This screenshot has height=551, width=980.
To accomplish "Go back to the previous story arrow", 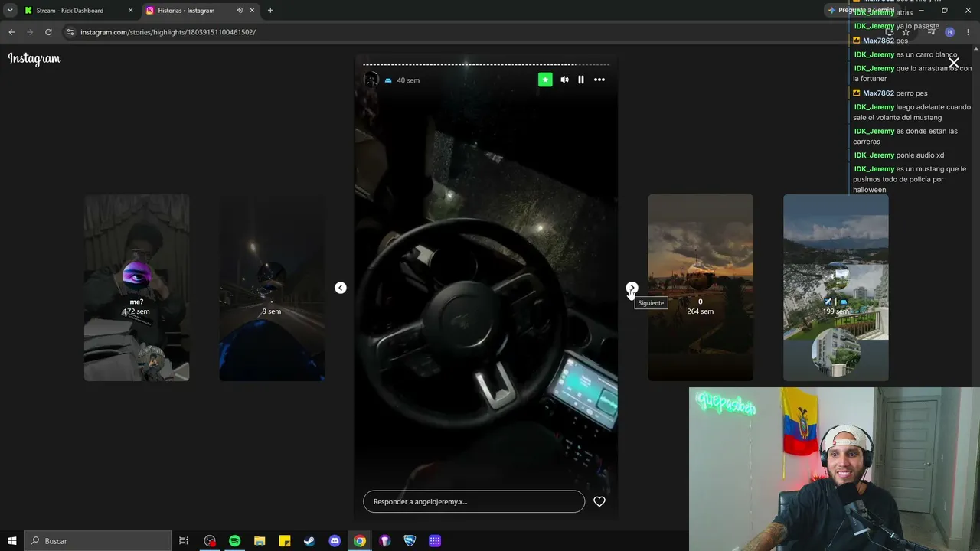I will [x=341, y=288].
